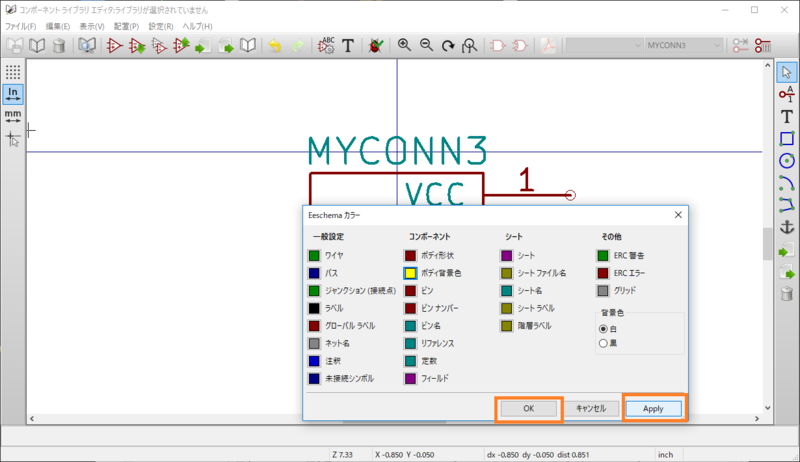The image size is (800, 462).
Task: Pick the ラベル black color swatch
Action: point(314,309)
